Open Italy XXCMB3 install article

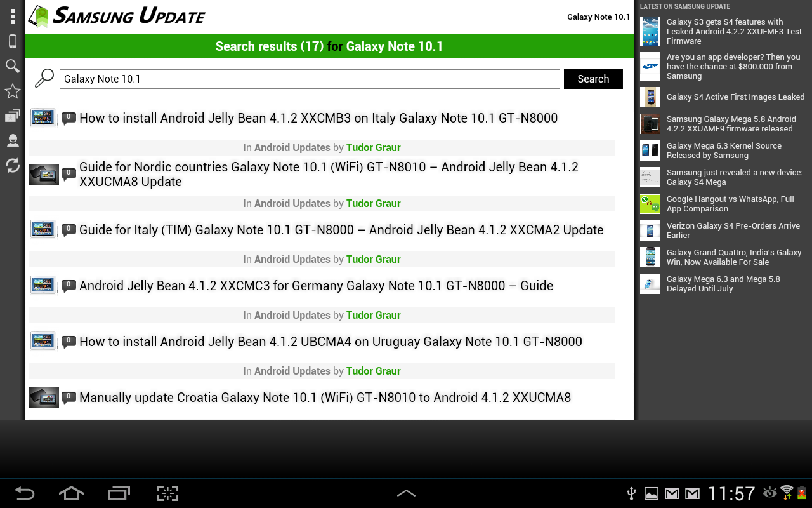click(318, 118)
